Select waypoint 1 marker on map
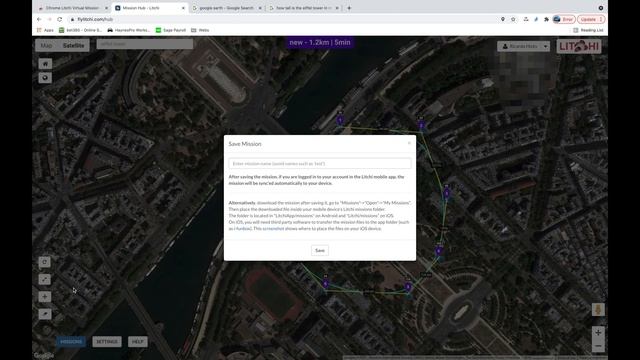Image resolution: width=640 pixels, height=360 pixels. coord(340,120)
